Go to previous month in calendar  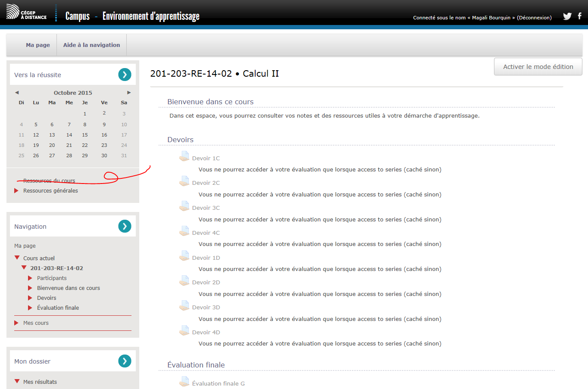(x=17, y=93)
